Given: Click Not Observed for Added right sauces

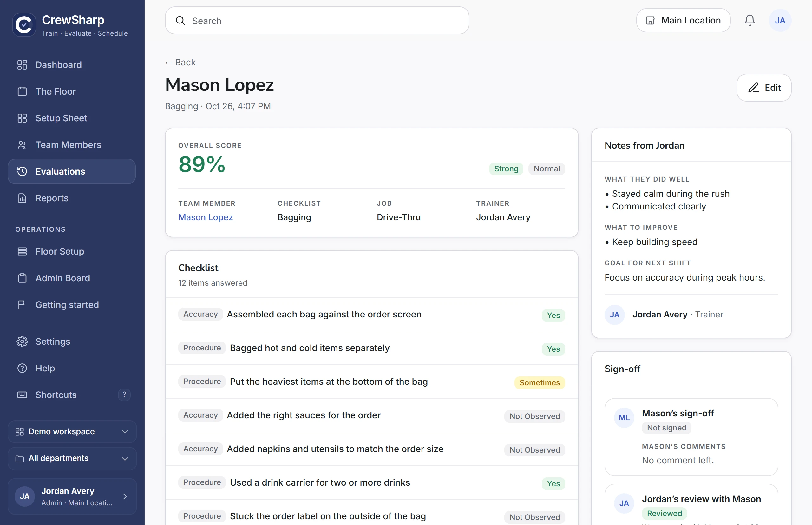Looking at the screenshot, I should pyautogui.click(x=535, y=416).
